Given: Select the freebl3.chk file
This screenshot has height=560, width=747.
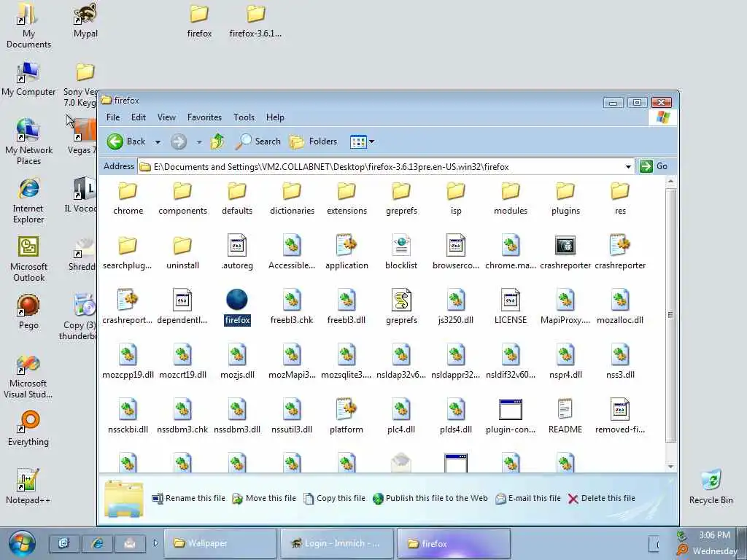Looking at the screenshot, I should (x=292, y=307).
